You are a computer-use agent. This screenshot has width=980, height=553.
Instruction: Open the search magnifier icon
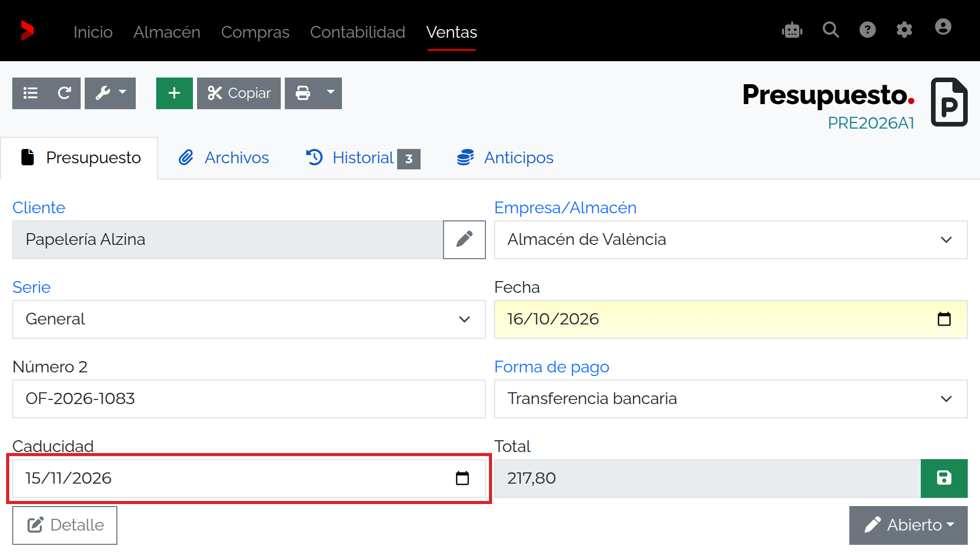[x=830, y=30]
